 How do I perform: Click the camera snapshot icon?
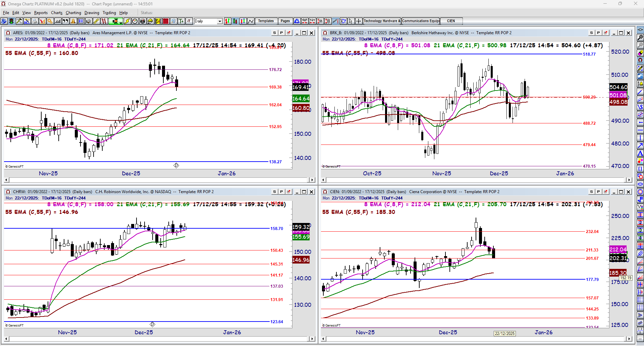[89, 21]
